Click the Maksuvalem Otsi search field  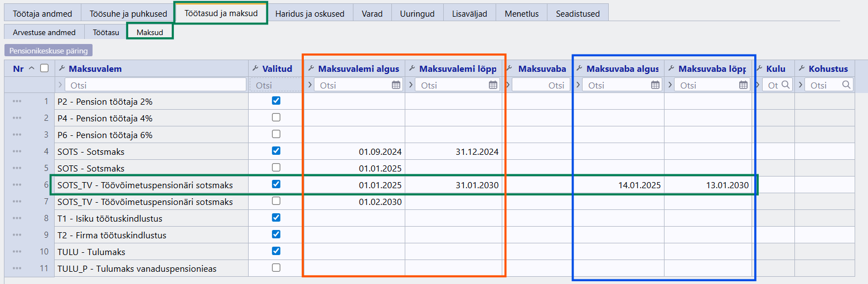pyautogui.click(x=155, y=85)
